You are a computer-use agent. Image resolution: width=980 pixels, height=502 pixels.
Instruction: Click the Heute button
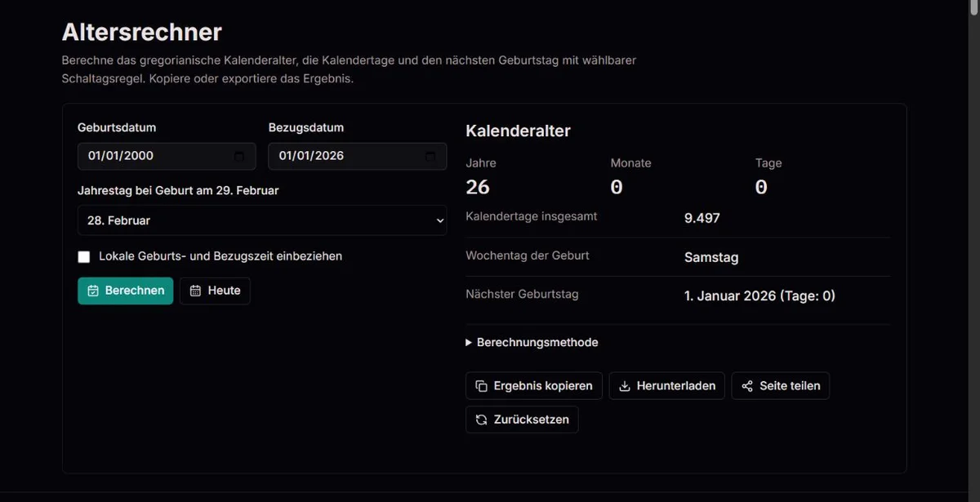tap(215, 291)
